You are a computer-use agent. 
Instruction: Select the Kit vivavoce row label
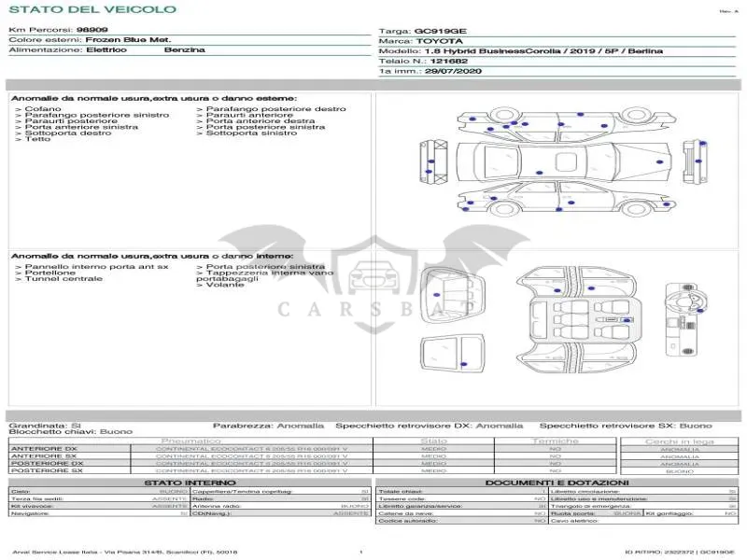tap(33, 506)
